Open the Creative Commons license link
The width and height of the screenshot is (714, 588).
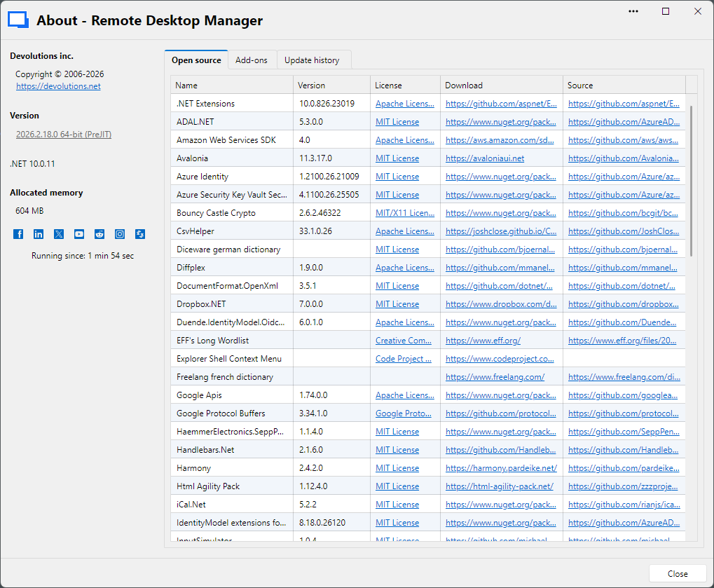tap(404, 341)
